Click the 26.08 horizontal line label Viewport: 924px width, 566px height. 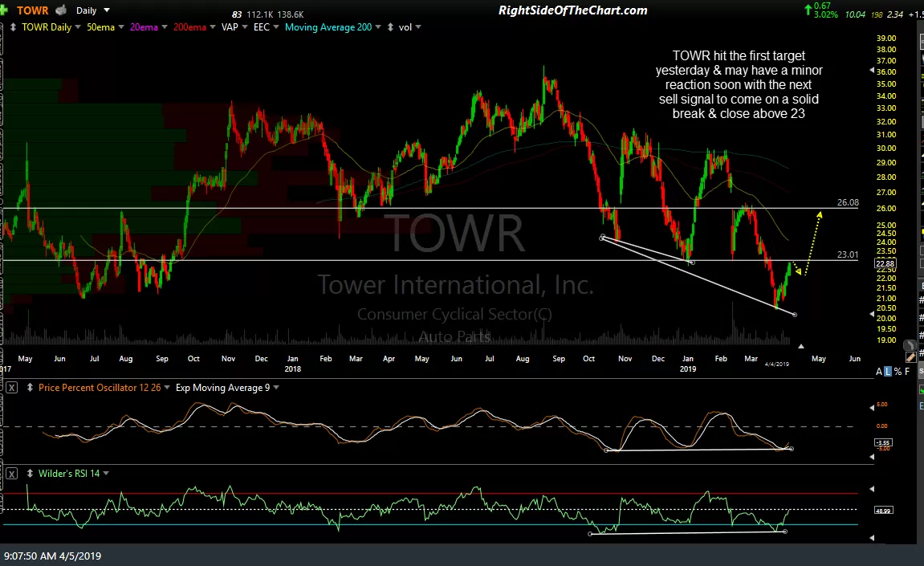coord(848,202)
